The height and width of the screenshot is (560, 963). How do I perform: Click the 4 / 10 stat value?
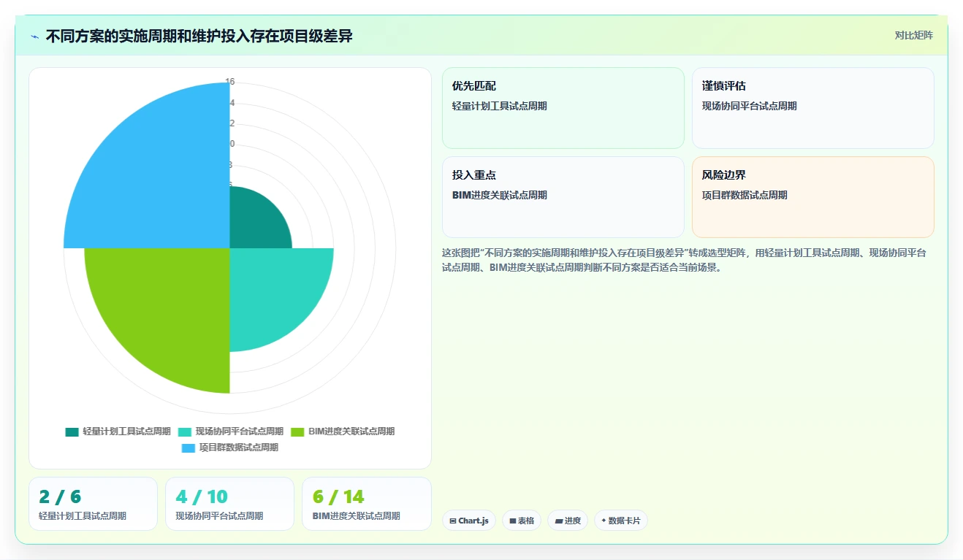(x=202, y=497)
